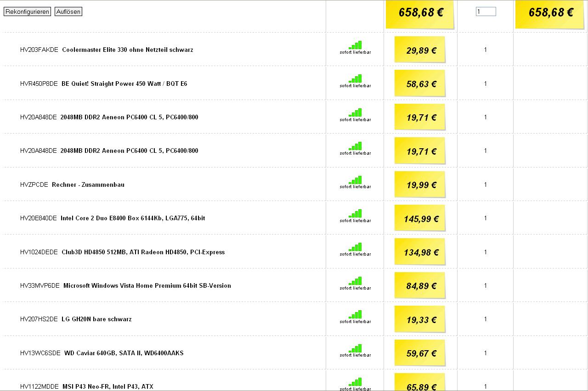Click the Auflösen button
The height and width of the screenshot is (391, 588).
pyautogui.click(x=68, y=12)
